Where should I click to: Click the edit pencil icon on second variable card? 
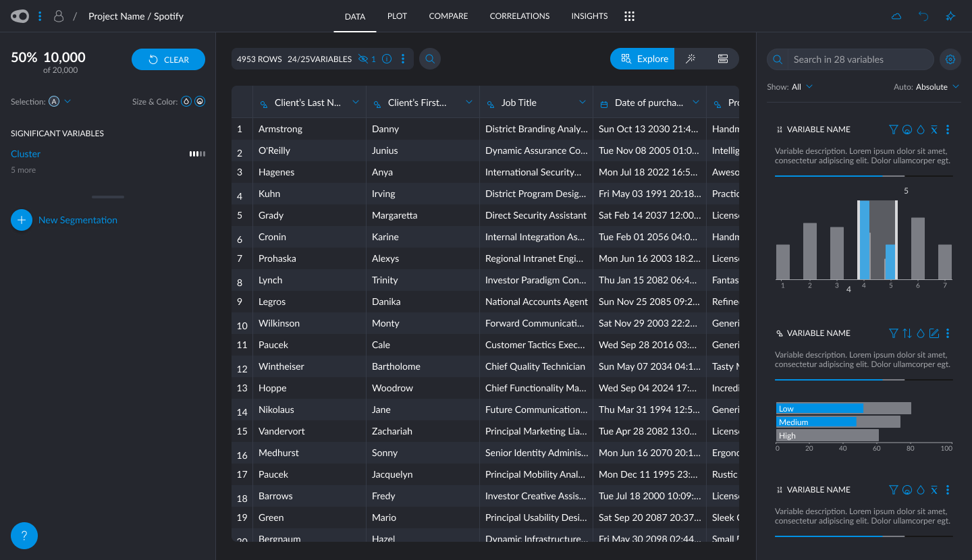[x=934, y=333]
